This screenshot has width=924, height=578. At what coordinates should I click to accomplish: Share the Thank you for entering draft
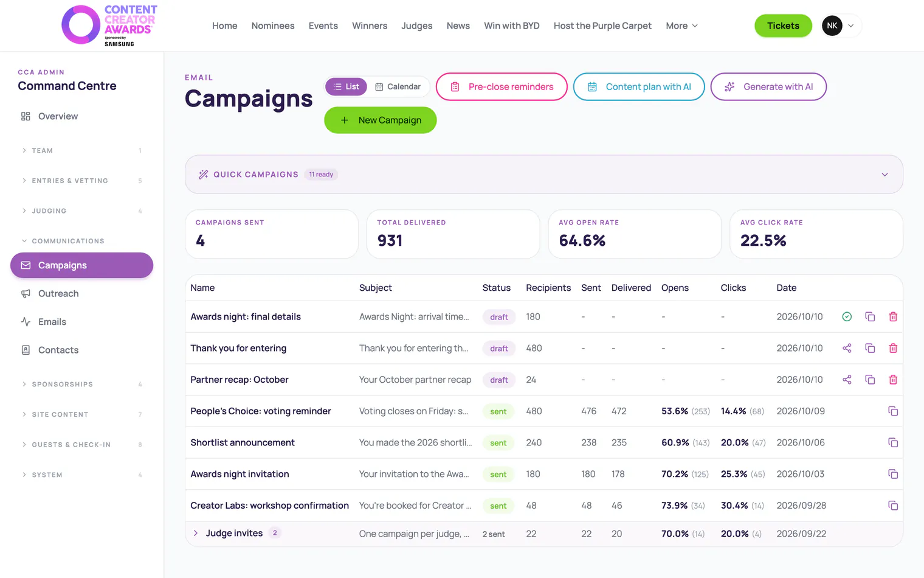pos(847,348)
